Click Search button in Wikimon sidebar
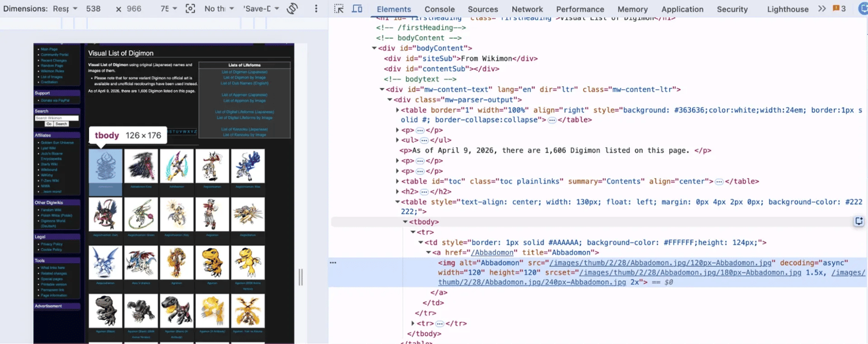This screenshot has height=344, width=868. tap(61, 124)
